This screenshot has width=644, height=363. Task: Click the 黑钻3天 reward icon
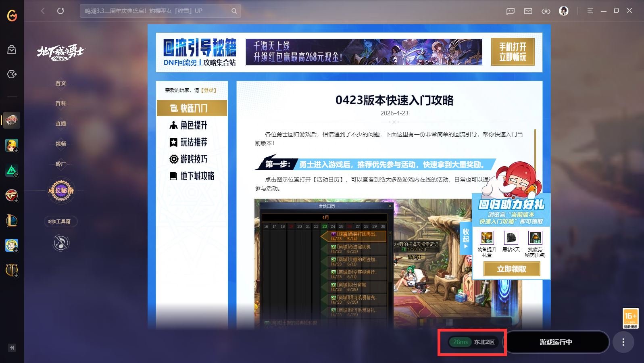point(511,238)
